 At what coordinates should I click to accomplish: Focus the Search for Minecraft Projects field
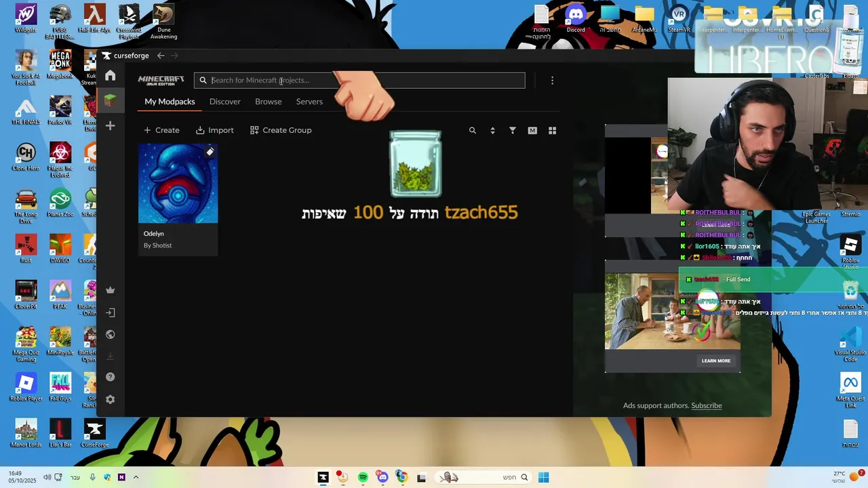pos(359,80)
